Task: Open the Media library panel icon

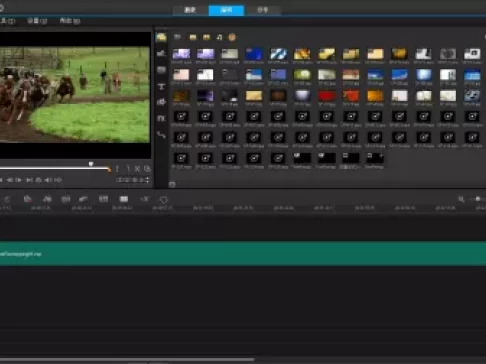Action: coord(161,37)
